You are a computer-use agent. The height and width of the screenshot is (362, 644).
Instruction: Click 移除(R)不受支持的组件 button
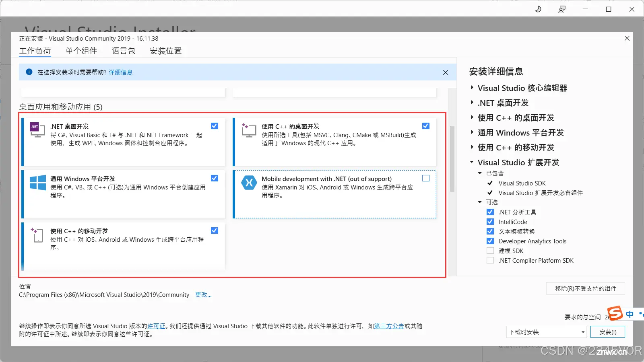[x=586, y=288]
